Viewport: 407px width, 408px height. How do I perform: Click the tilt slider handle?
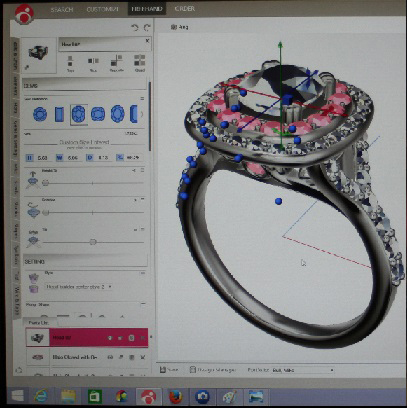pyautogui.click(x=93, y=242)
